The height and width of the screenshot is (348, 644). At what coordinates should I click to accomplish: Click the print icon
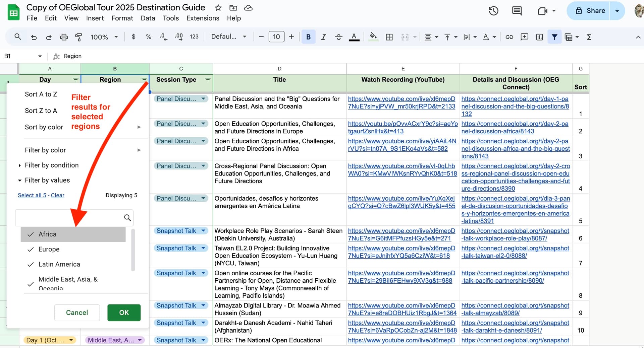click(64, 37)
